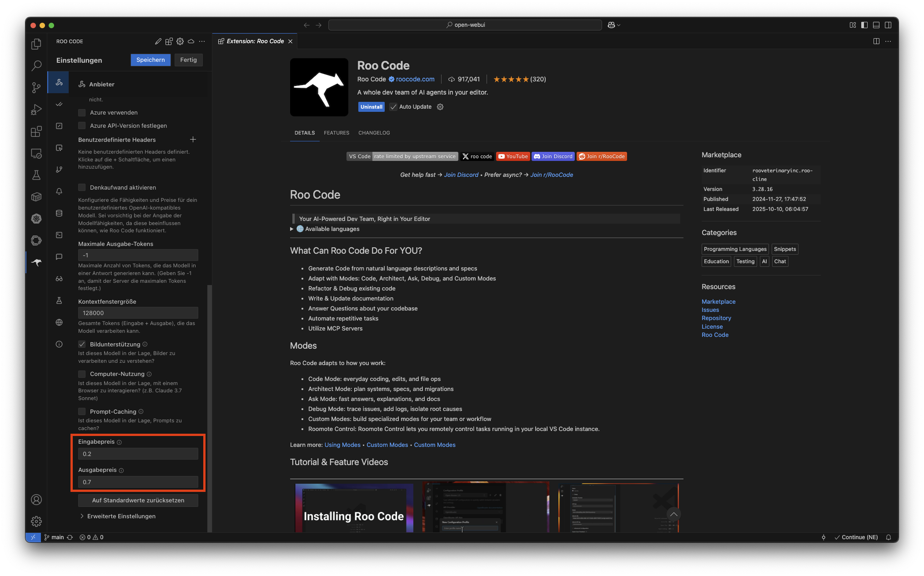
Task: Click the main branch in status bar
Action: point(54,537)
